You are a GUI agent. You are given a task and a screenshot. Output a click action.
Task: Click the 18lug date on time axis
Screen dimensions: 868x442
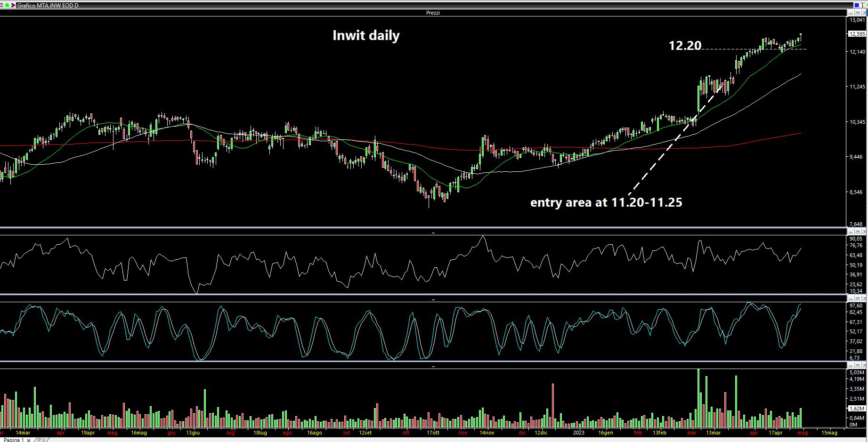(260, 433)
